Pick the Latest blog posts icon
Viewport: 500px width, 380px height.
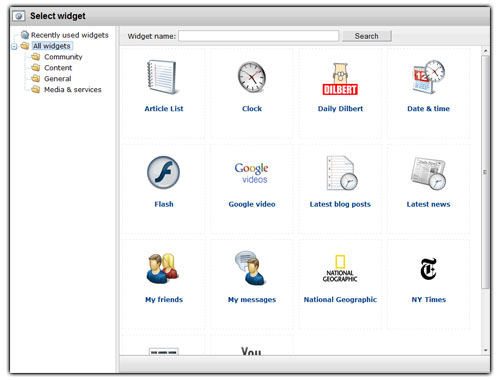(341, 173)
